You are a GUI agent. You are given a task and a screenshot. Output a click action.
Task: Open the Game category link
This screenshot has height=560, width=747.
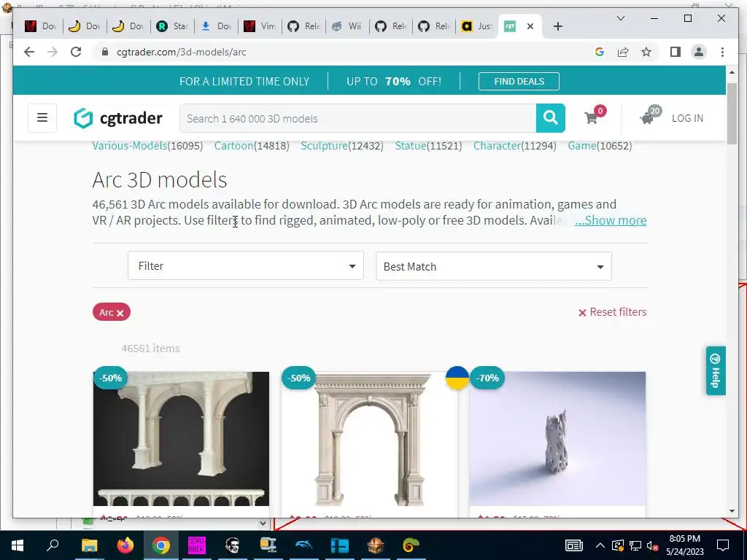point(581,146)
